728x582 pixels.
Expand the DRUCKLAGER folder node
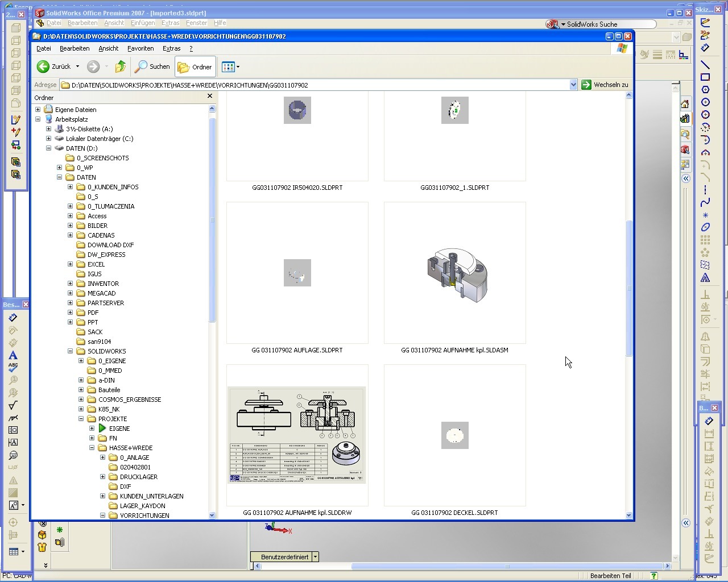pos(103,477)
